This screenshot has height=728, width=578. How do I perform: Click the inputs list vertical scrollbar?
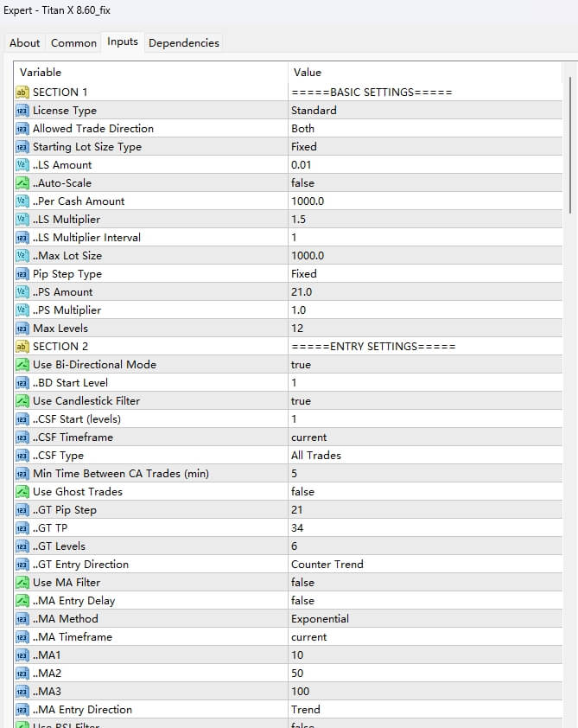(569, 145)
